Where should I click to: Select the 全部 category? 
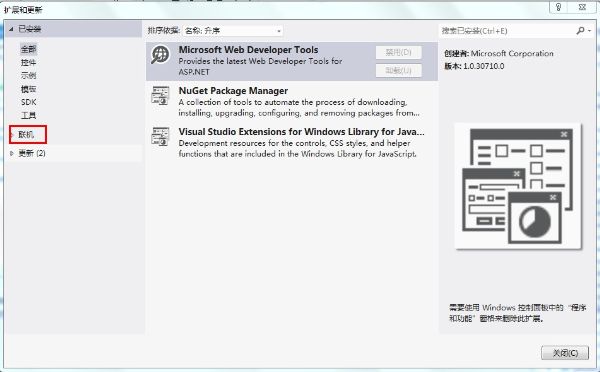[x=28, y=49]
